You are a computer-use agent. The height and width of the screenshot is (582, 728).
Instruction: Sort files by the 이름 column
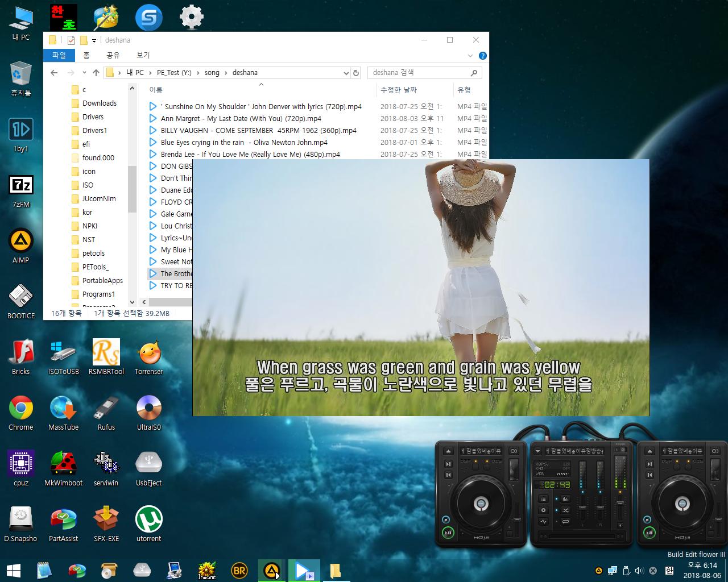click(x=156, y=90)
